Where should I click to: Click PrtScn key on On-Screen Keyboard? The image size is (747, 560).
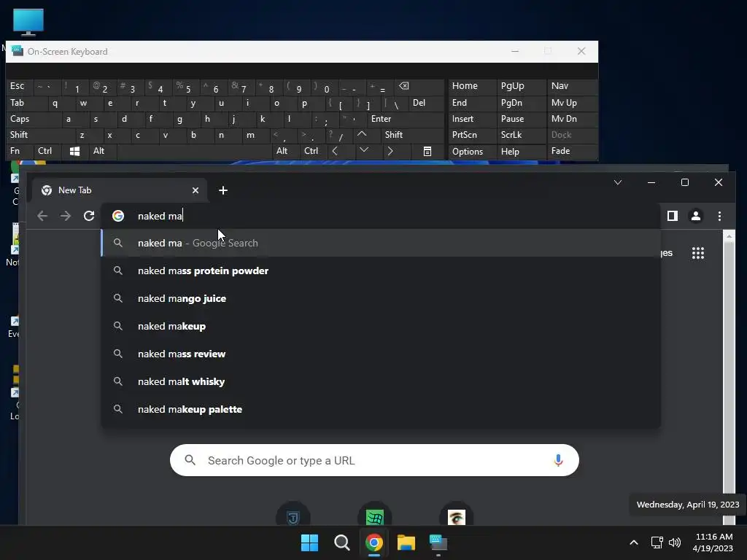472,135
